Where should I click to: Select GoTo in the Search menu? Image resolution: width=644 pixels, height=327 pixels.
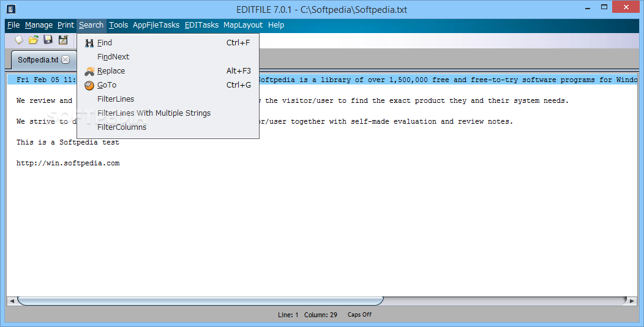(168, 85)
